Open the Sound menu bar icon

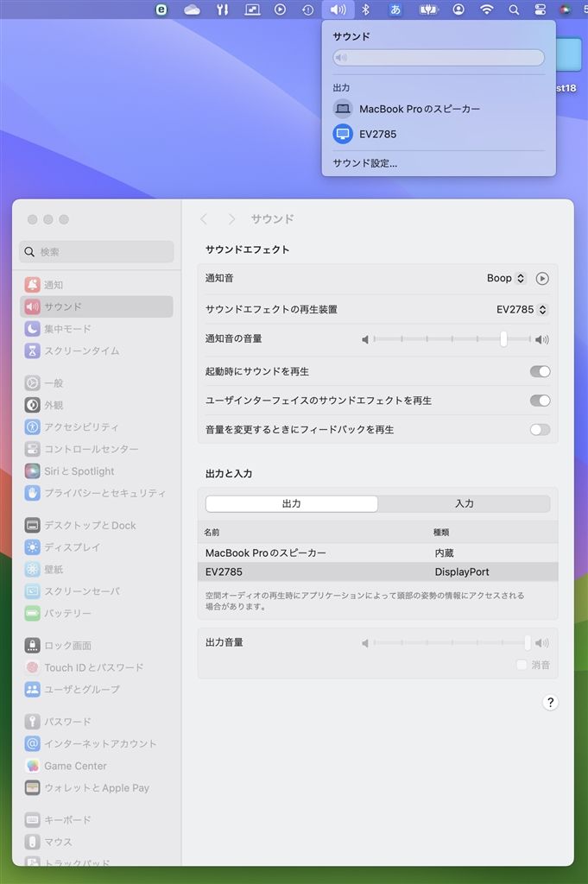pyautogui.click(x=338, y=9)
